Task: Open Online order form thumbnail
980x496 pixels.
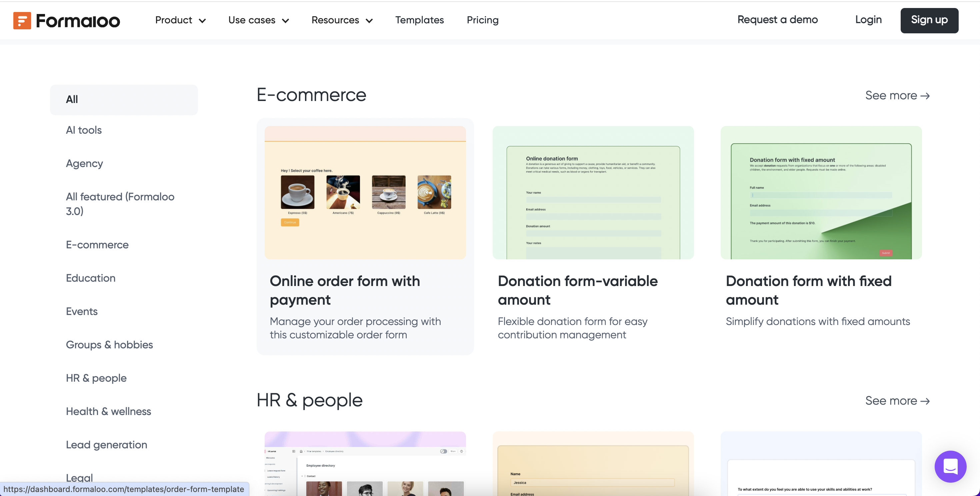Action: [365, 193]
